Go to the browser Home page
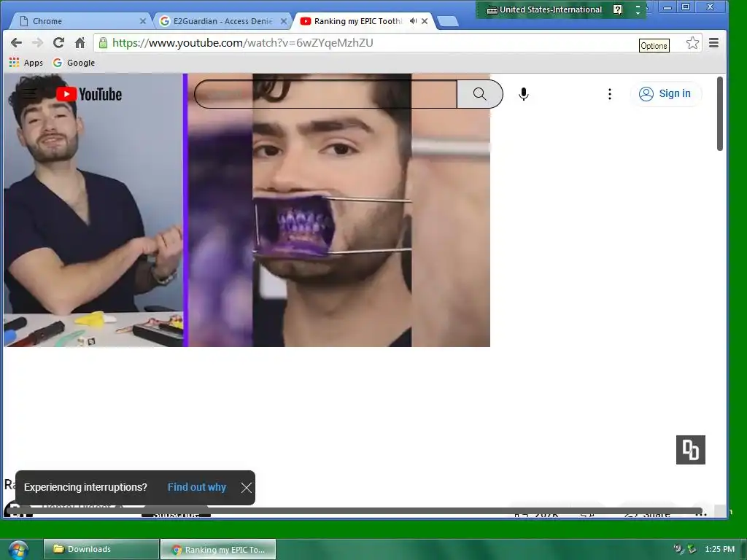Screen dimensions: 747x560 click(x=80, y=43)
